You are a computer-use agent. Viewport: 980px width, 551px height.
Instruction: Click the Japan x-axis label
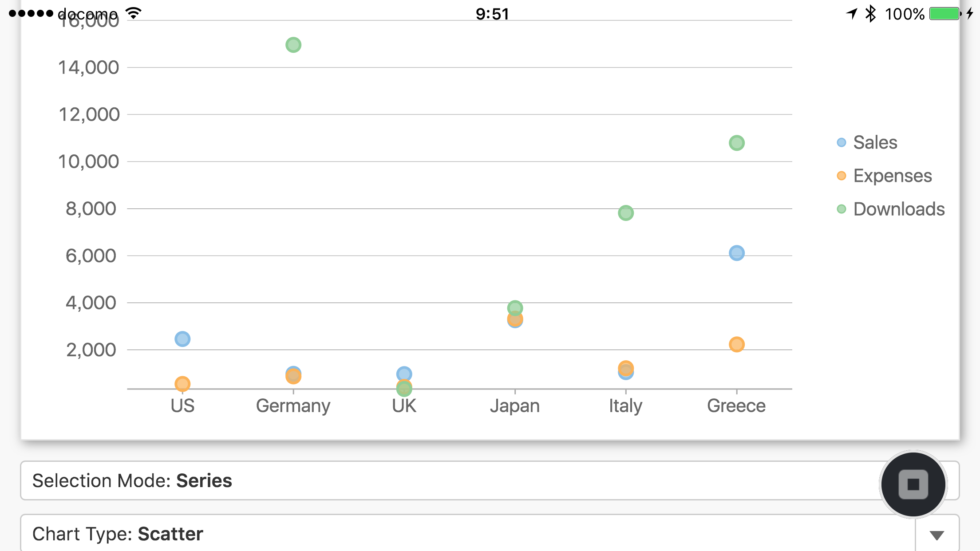click(x=514, y=406)
